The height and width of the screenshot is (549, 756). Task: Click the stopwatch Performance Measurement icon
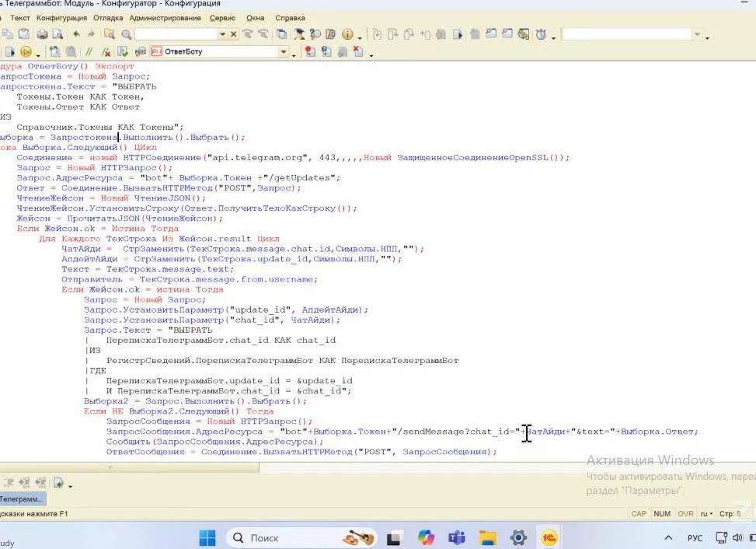(x=541, y=34)
